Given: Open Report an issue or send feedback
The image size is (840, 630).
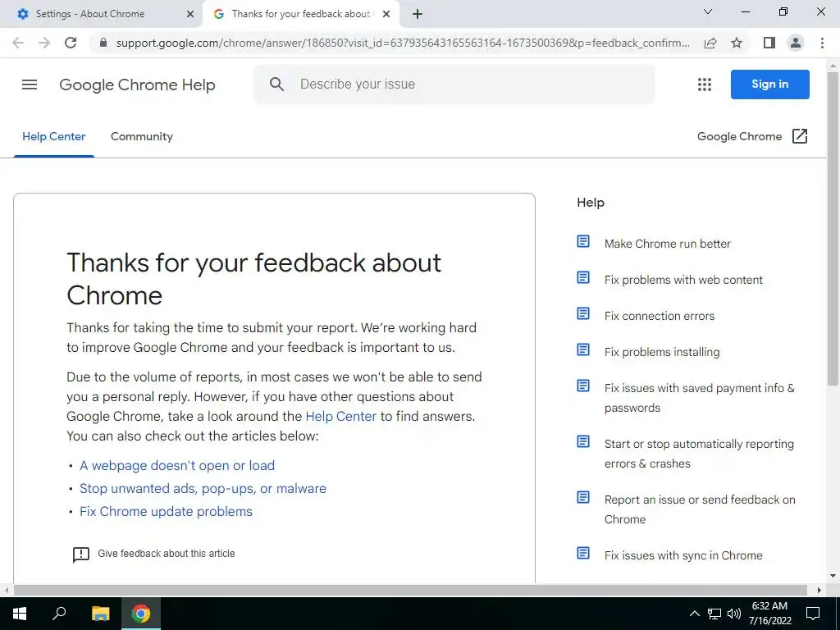Looking at the screenshot, I should click(700, 509).
